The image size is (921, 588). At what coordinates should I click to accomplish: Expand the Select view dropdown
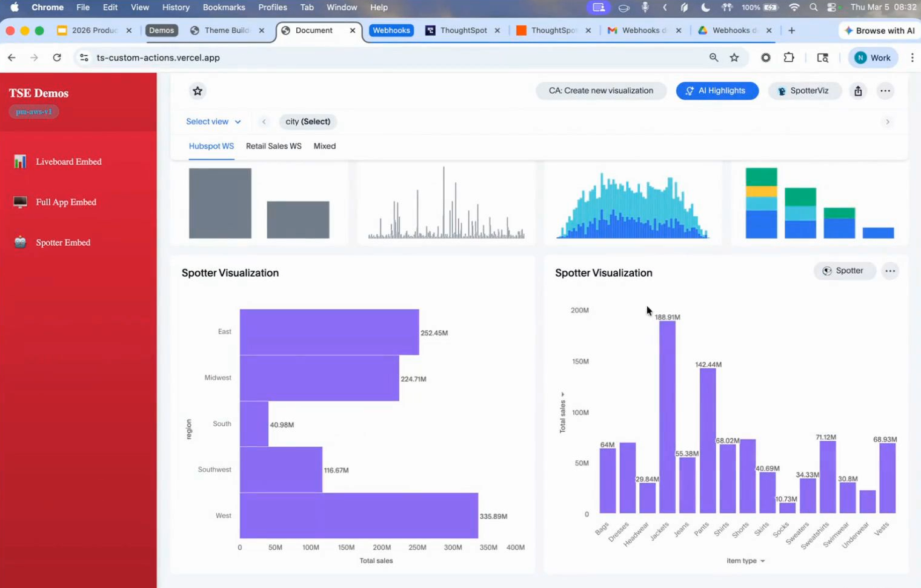coord(213,122)
